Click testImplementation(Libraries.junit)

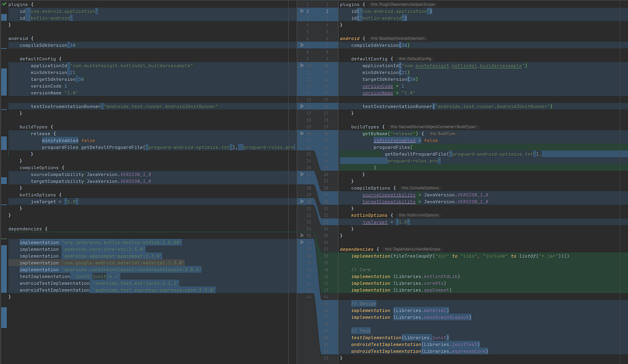(x=400, y=338)
